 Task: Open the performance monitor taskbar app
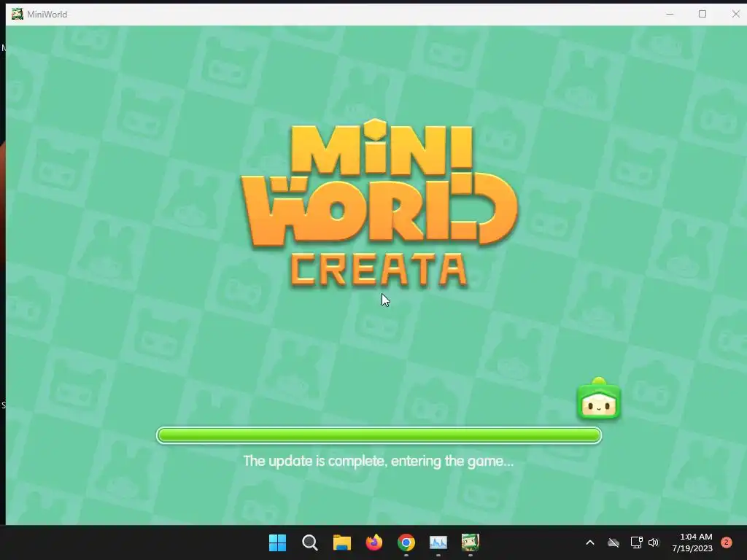tap(438, 542)
